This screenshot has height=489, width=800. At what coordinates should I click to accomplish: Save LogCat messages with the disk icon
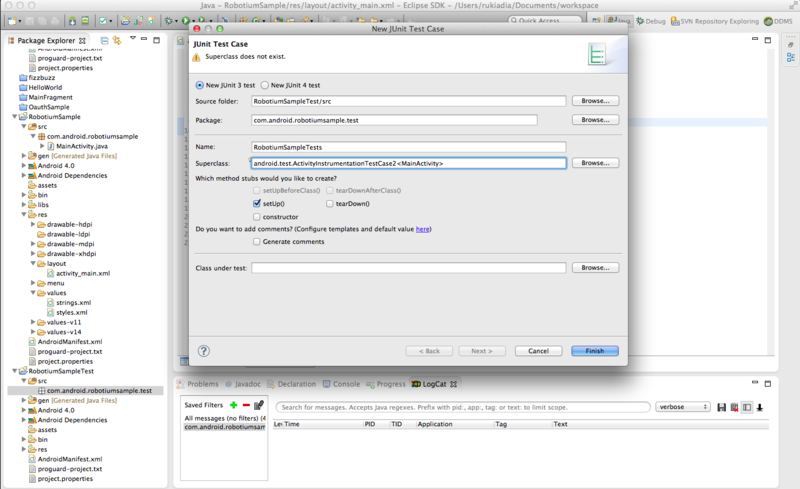click(721, 407)
